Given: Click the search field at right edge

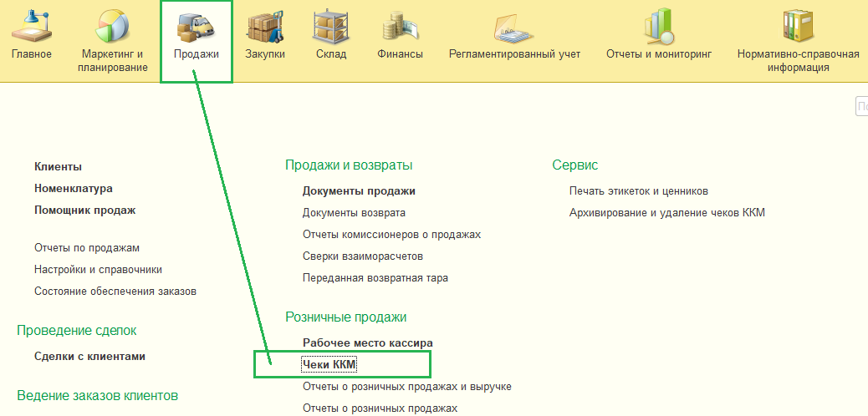Looking at the screenshot, I should [x=862, y=106].
